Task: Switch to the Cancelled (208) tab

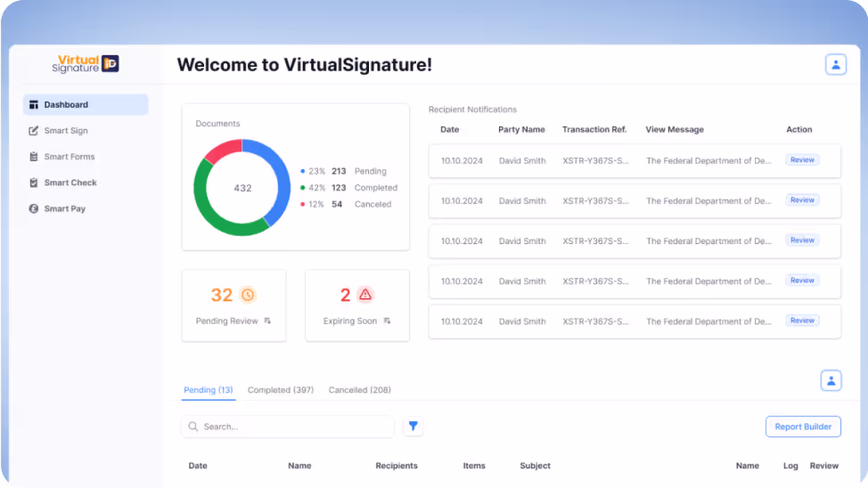Action: click(x=360, y=390)
